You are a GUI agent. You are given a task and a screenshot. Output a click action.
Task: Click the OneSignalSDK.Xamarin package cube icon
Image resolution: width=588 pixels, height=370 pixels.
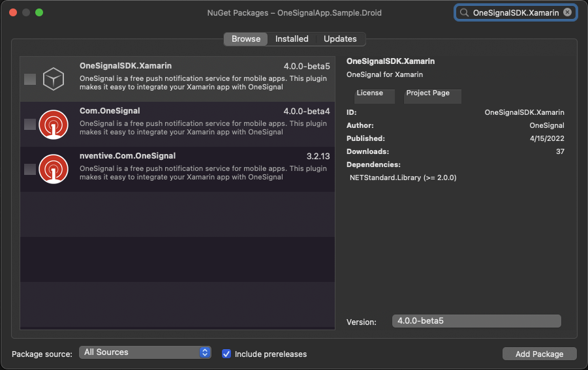click(54, 79)
